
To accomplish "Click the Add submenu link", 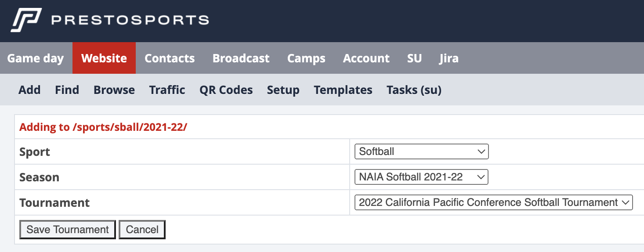I will tap(29, 90).
